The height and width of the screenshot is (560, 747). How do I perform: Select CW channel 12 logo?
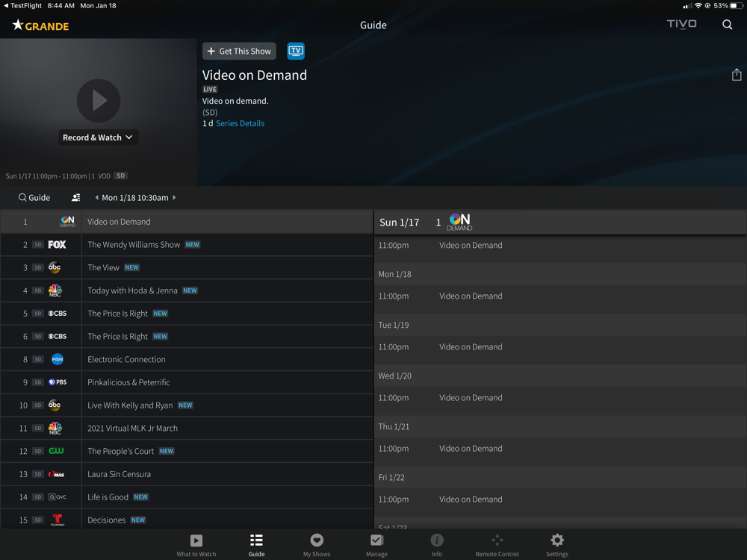pyautogui.click(x=56, y=450)
